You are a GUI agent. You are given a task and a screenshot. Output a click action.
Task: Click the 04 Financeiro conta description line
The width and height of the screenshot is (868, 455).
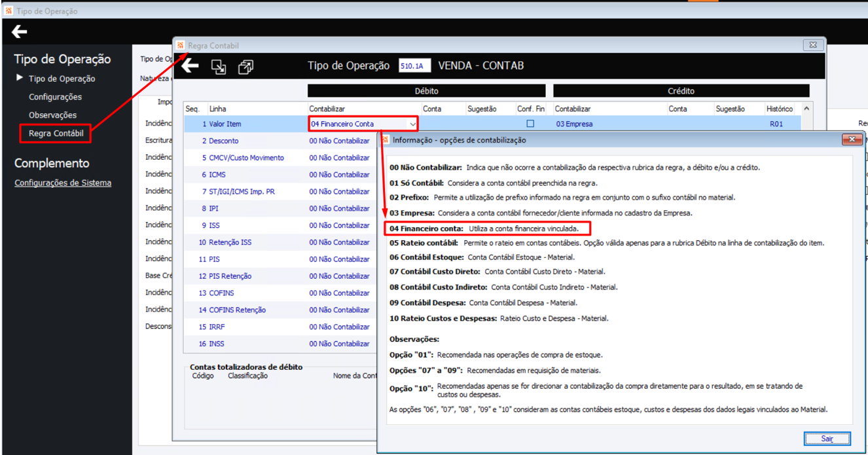point(484,229)
